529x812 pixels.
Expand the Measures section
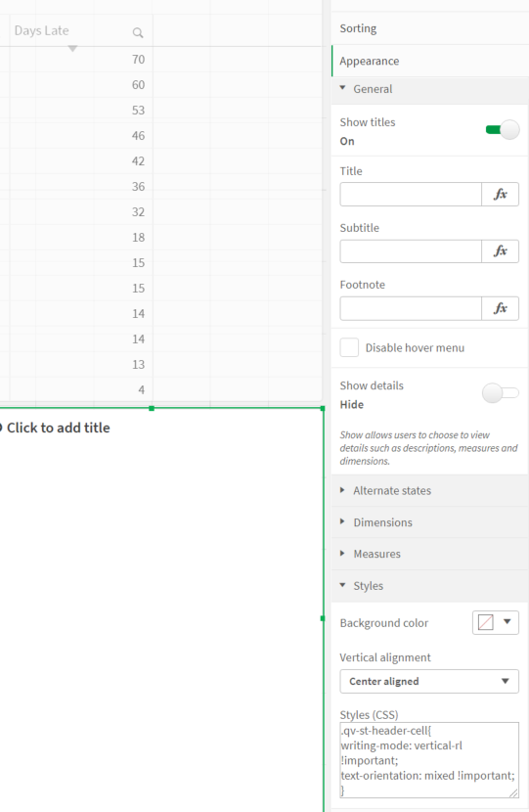click(429, 554)
